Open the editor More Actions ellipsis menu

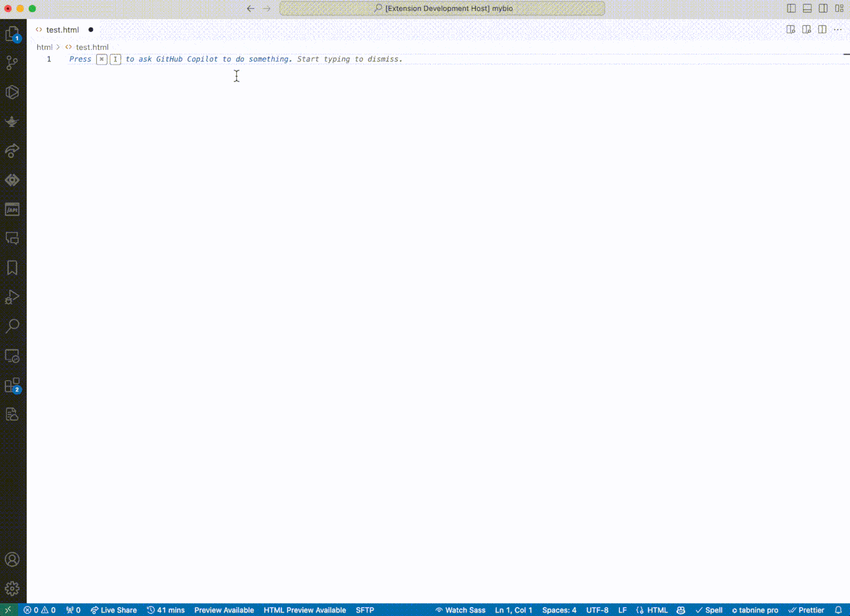tap(838, 30)
